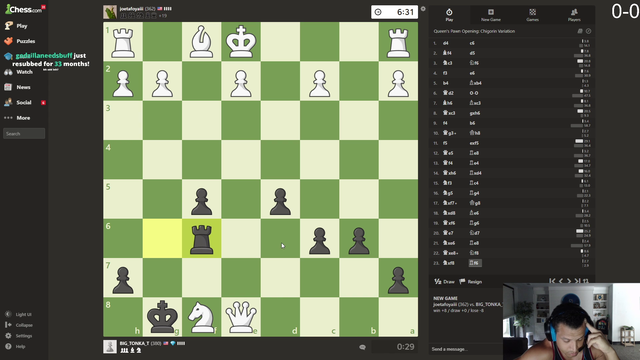Click the Send a message chat field
This screenshot has height=360, width=640.
click(x=465, y=349)
